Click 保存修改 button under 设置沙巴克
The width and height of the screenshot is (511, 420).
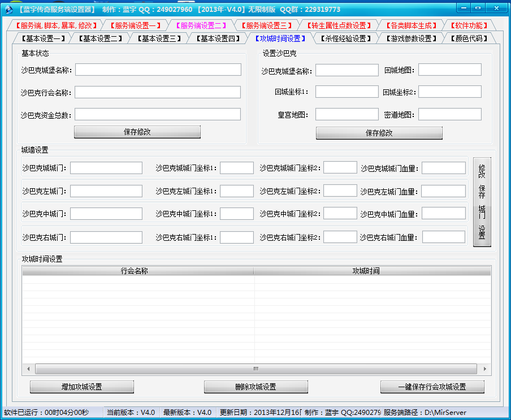(x=379, y=133)
